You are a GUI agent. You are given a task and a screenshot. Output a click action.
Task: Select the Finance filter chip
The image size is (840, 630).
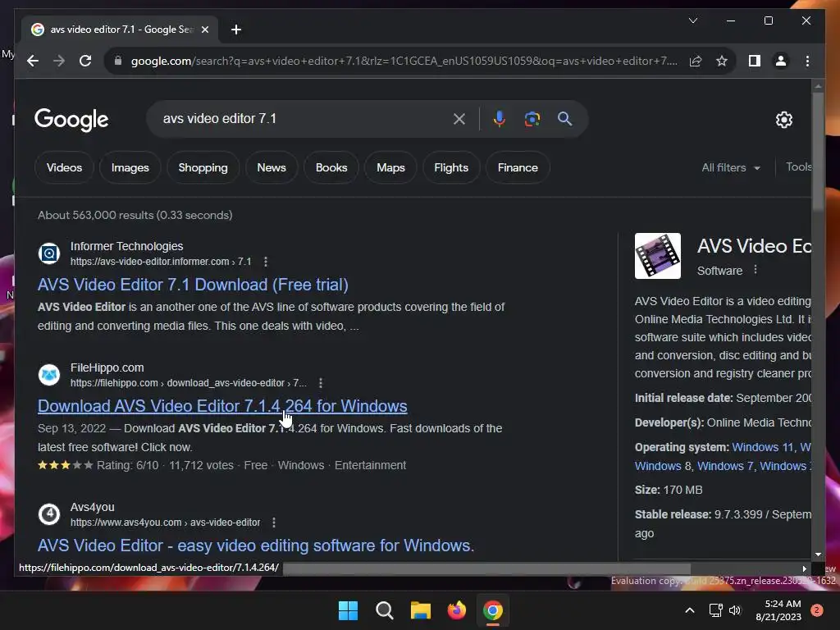(x=518, y=167)
